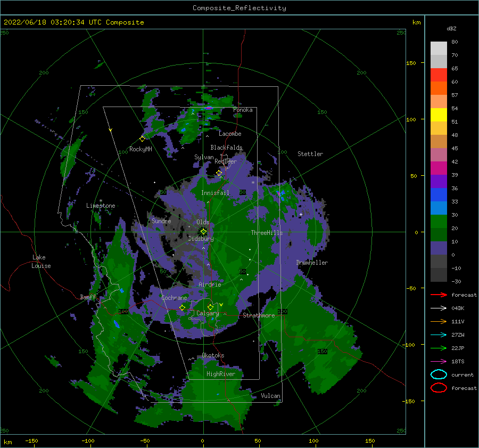The height and width of the screenshot is (448, 479).
Task: Click the Sundre label
Action: tap(161, 221)
